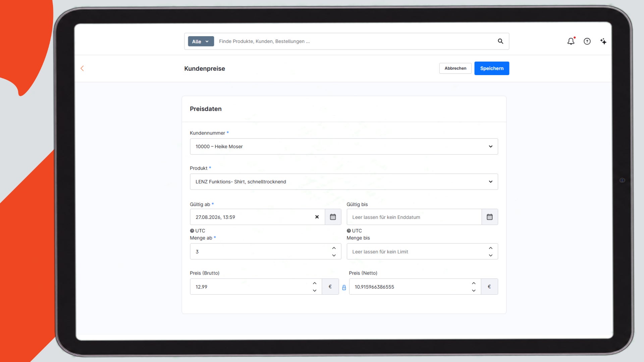
Task: Save with the Speichern button
Action: [492, 68]
